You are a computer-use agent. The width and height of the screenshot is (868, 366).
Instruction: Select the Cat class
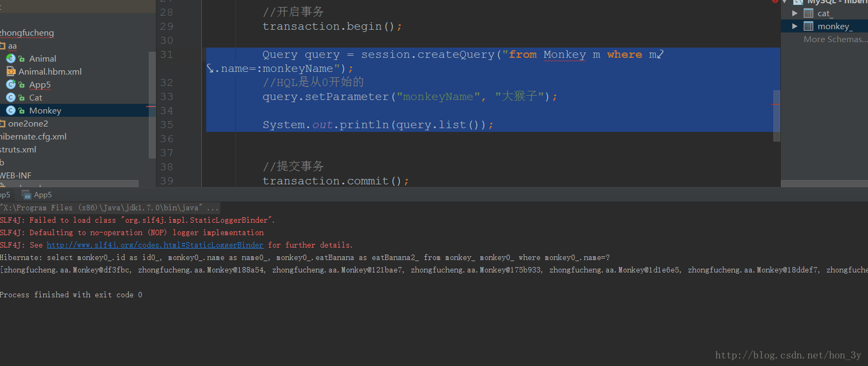point(35,97)
